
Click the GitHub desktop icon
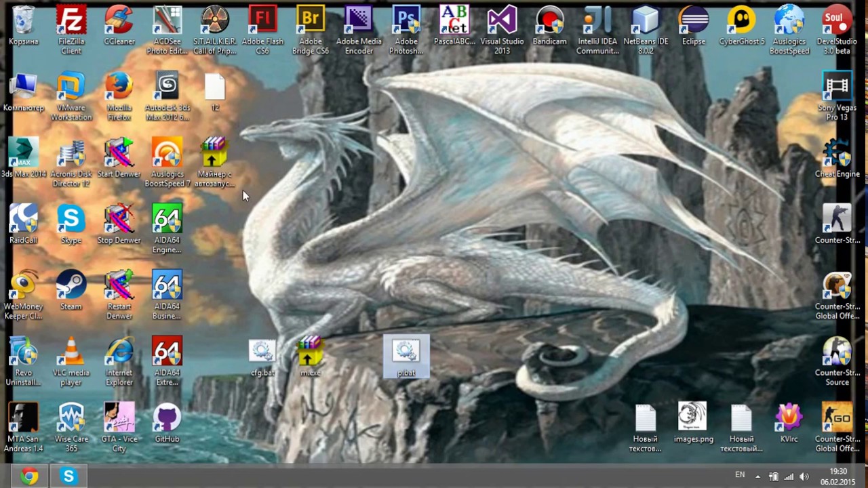click(x=167, y=419)
